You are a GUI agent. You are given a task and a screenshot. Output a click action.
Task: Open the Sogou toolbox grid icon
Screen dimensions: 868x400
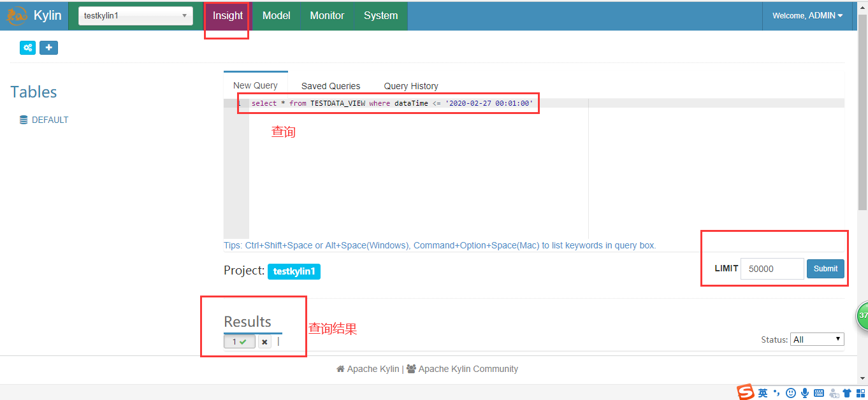(860, 393)
